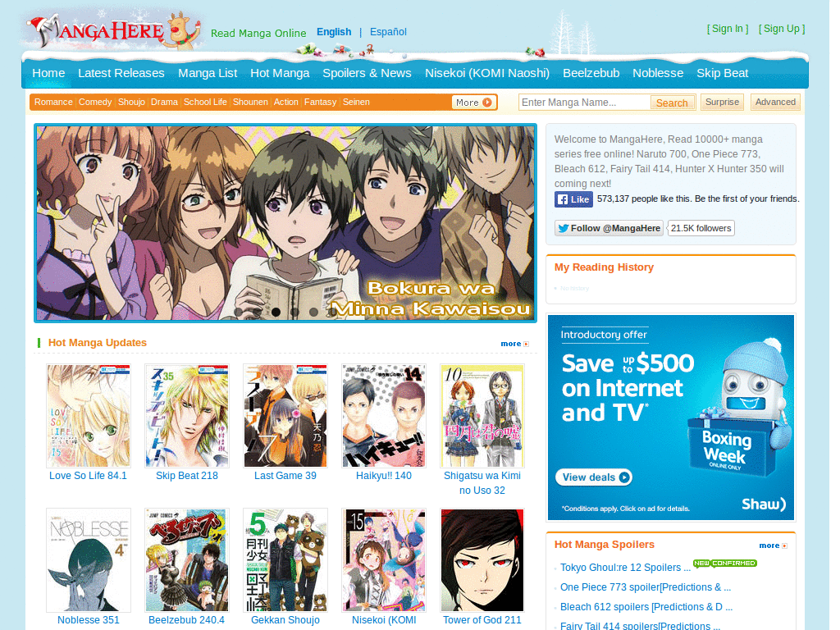Open the Beelzebub cover thumbnail
Viewport: 840px width, 630px height.
[187, 560]
